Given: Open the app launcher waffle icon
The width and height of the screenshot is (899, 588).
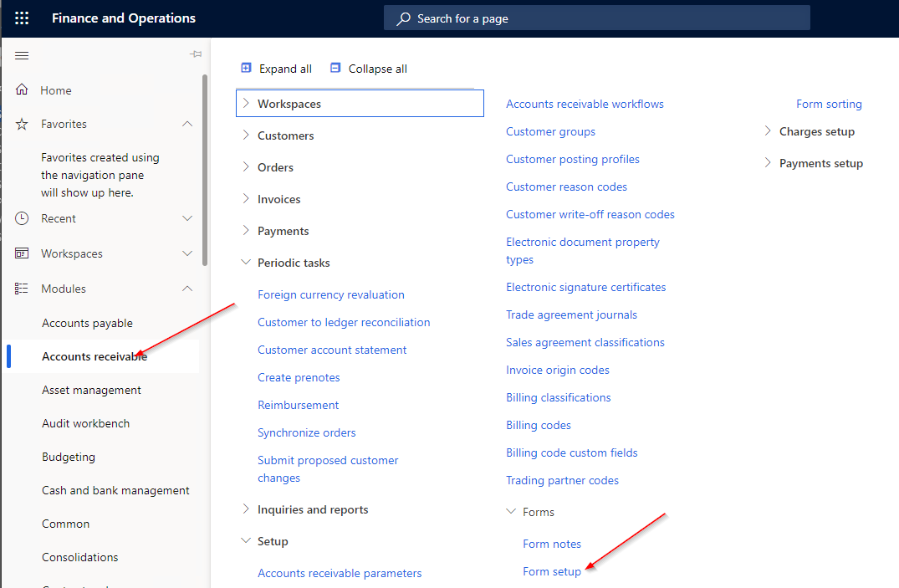Looking at the screenshot, I should click(x=22, y=18).
